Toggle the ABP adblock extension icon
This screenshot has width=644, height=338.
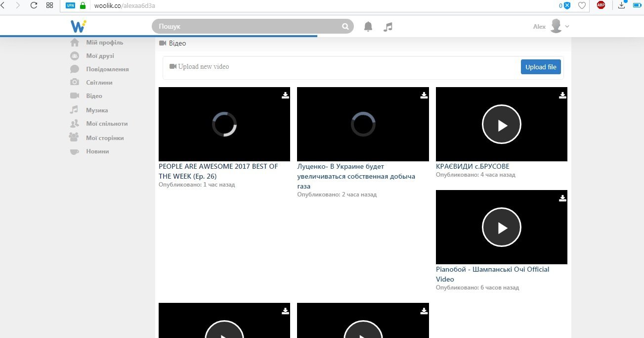point(601,5)
